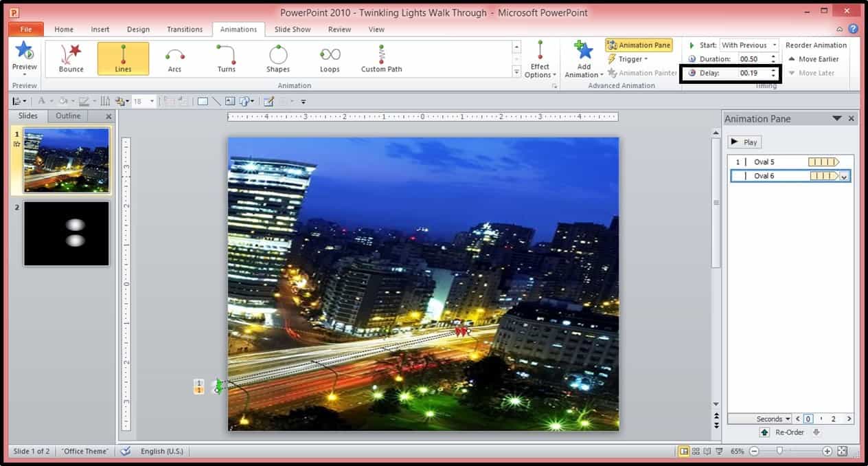Click the Preview animation star icon
Viewport: 868px width, 466px height.
24,51
